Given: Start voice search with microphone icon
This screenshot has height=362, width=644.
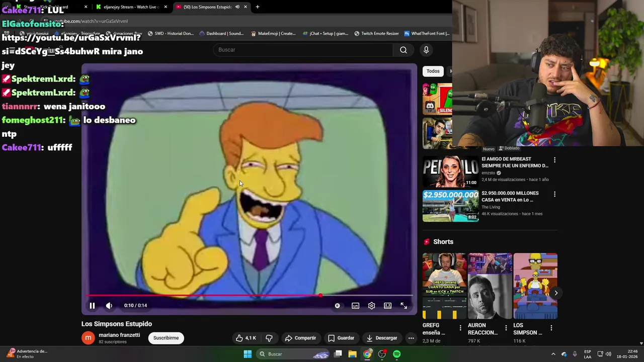Looking at the screenshot, I should click(x=426, y=50).
